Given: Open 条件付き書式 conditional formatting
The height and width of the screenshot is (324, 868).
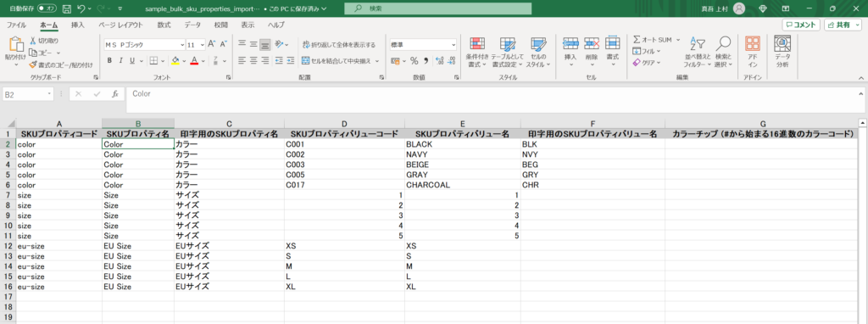Looking at the screenshot, I should (476, 53).
